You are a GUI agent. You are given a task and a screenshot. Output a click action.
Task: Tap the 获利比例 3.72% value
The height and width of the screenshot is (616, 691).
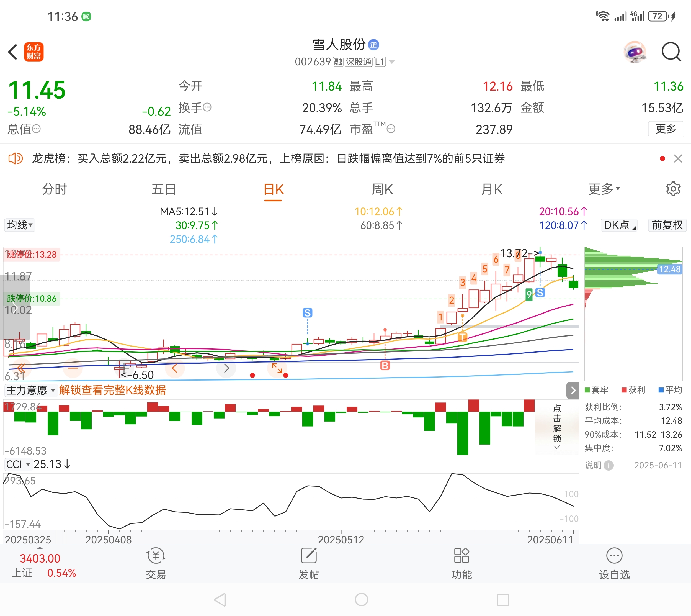click(x=670, y=407)
